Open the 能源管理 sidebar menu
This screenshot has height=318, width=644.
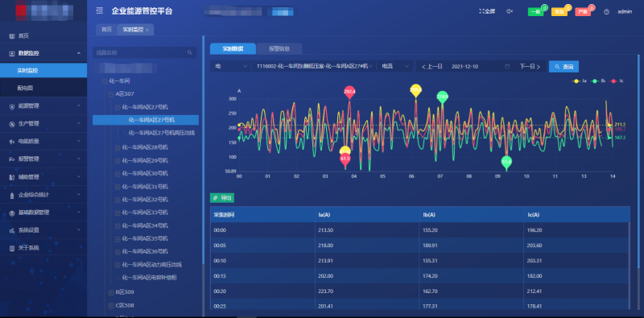pyautogui.click(x=43, y=106)
